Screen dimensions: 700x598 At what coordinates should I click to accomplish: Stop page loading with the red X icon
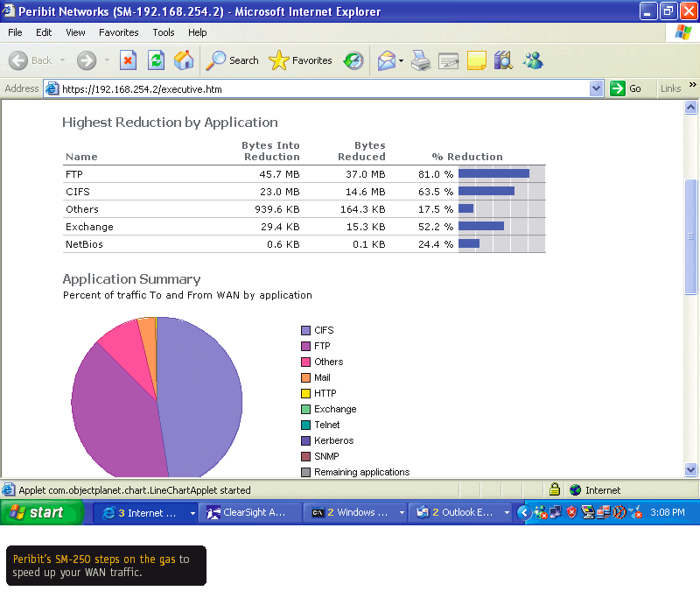(128, 60)
